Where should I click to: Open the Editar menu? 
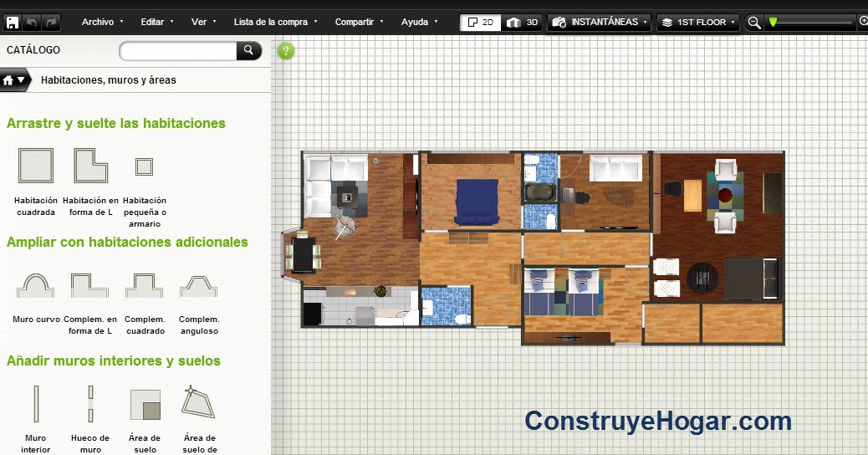coord(156,22)
